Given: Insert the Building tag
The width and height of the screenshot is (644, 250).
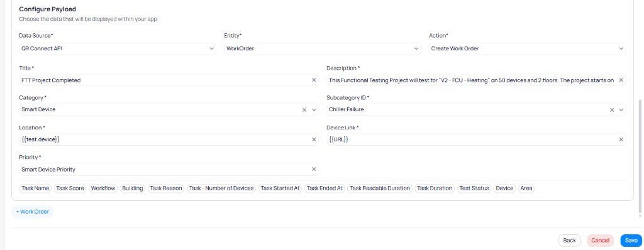Looking at the screenshot, I should tap(133, 188).
